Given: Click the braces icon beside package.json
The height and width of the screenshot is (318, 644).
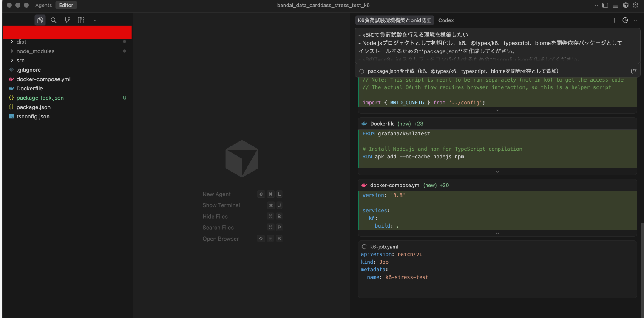Looking at the screenshot, I should [x=11, y=107].
